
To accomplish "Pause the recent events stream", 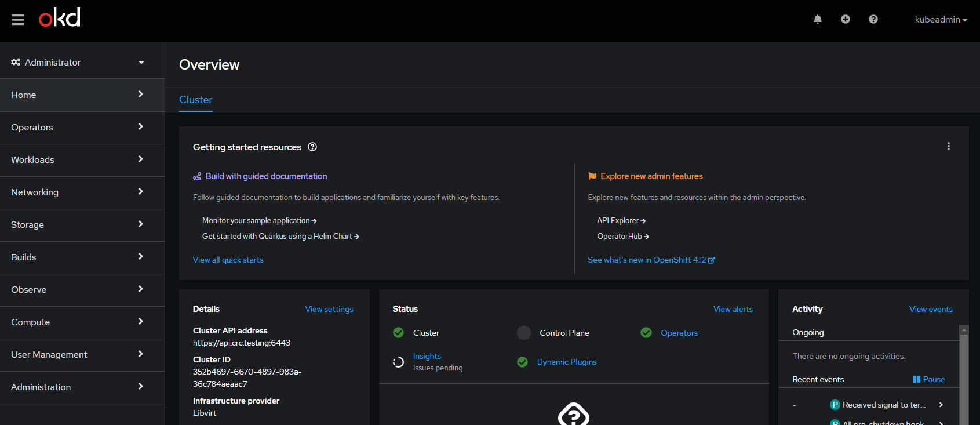I will pyautogui.click(x=929, y=379).
